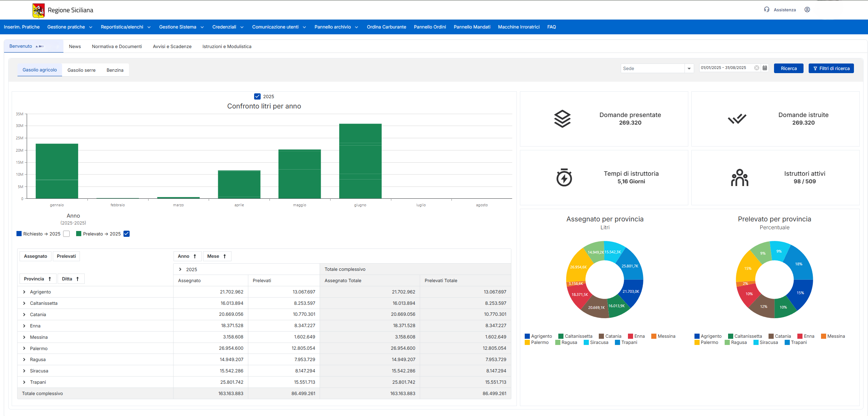The image size is (868, 416).
Task: Clear the date range with X icon
Action: [757, 68]
